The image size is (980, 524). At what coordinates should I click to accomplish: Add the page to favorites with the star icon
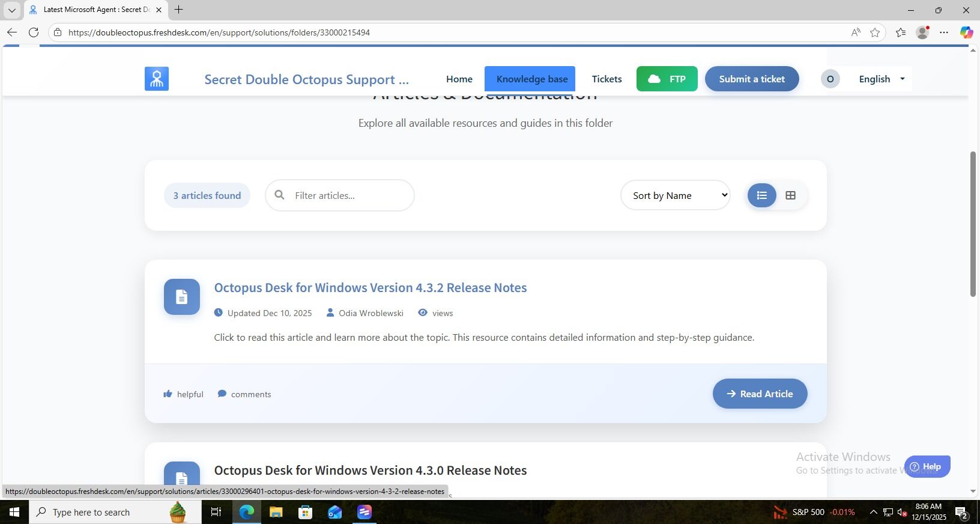(x=875, y=32)
